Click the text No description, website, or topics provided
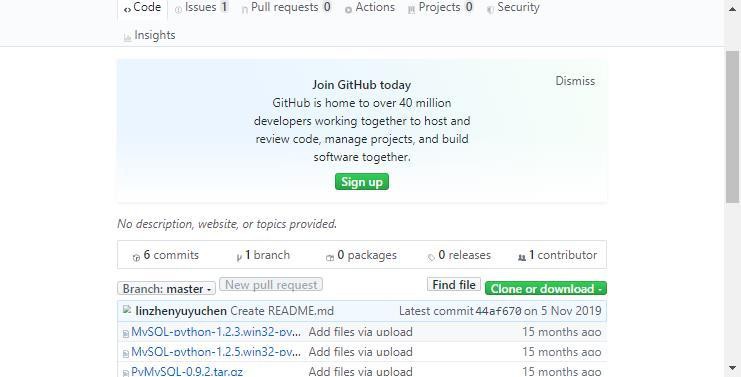The height and width of the screenshot is (377, 741). click(227, 224)
